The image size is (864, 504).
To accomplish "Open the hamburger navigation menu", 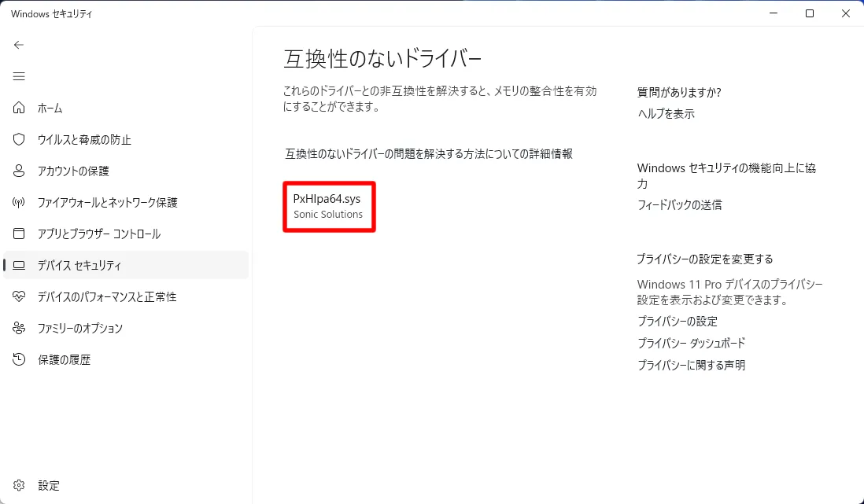I will 19,76.
